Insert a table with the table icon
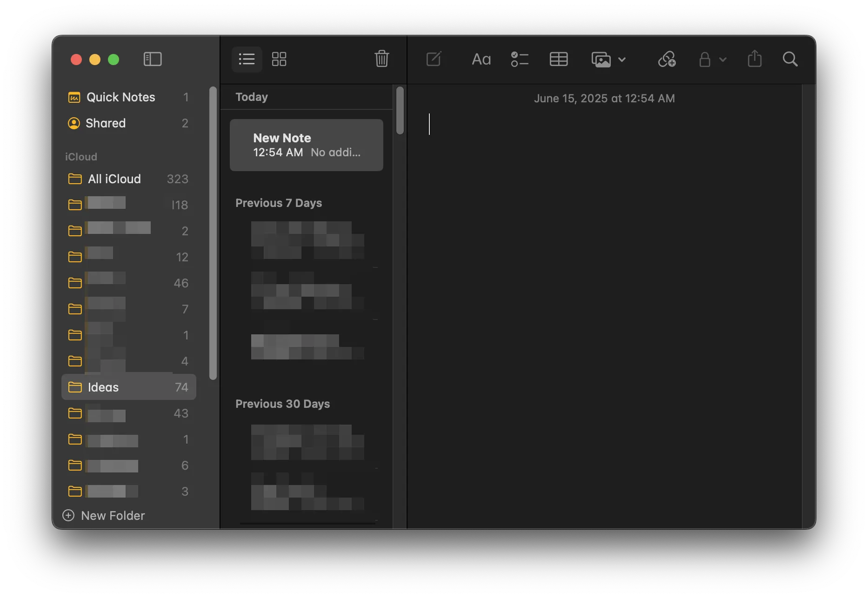This screenshot has height=598, width=868. (558, 59)
